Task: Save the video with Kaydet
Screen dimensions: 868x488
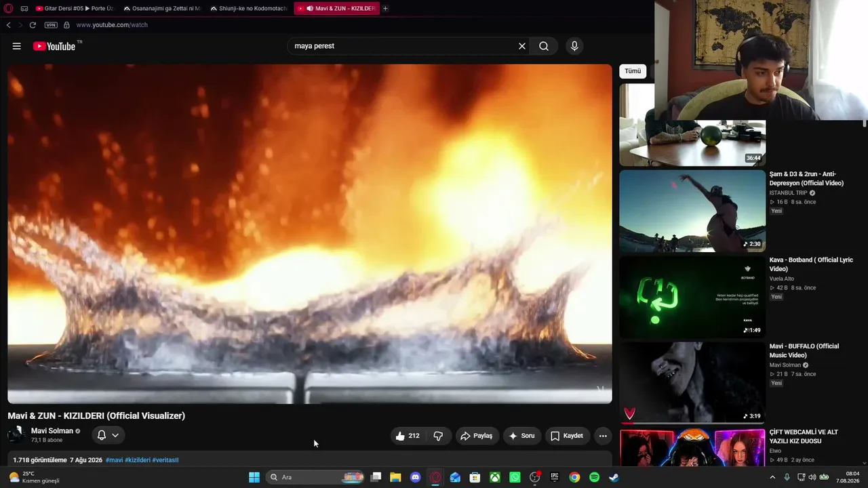Action: pyautogui.click(x=567, y=436)
